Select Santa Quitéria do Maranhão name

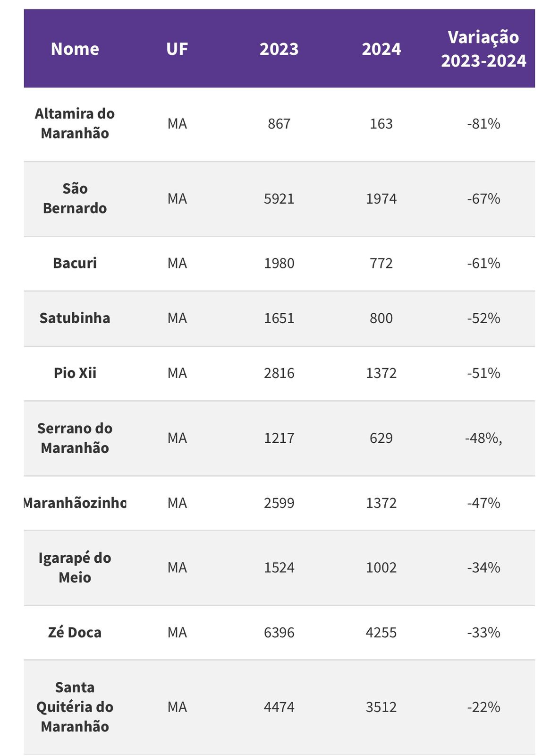(75, 707)
